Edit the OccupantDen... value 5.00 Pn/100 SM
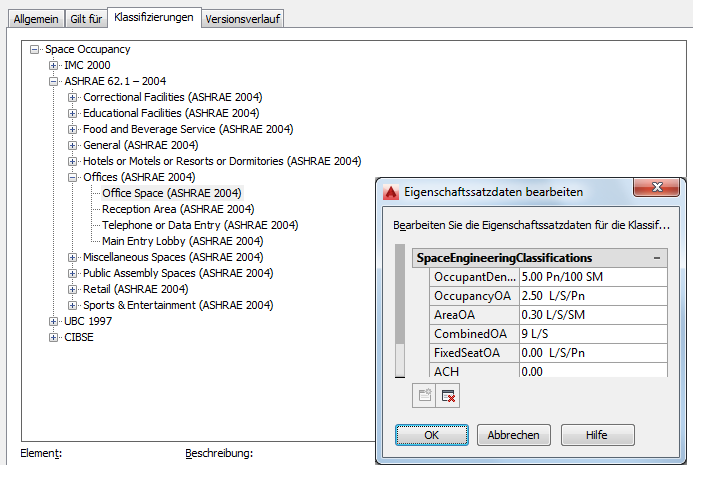709x479 pixels. (593, 277)
